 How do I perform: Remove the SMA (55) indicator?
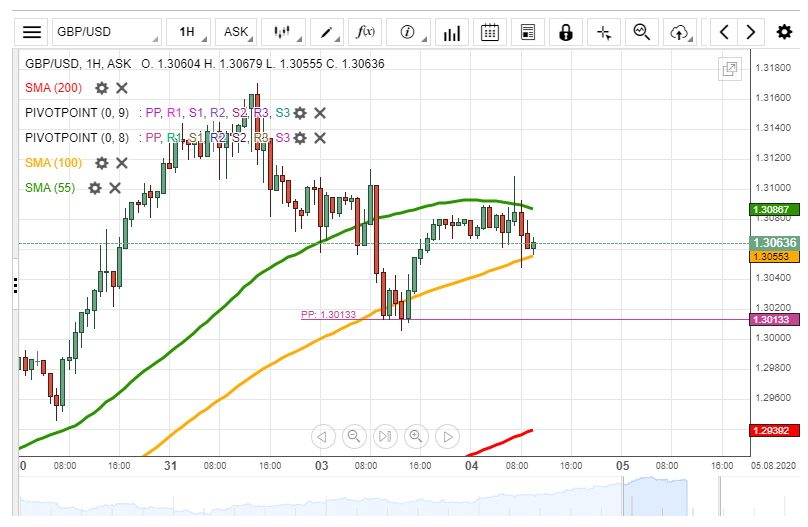point(115,188)
